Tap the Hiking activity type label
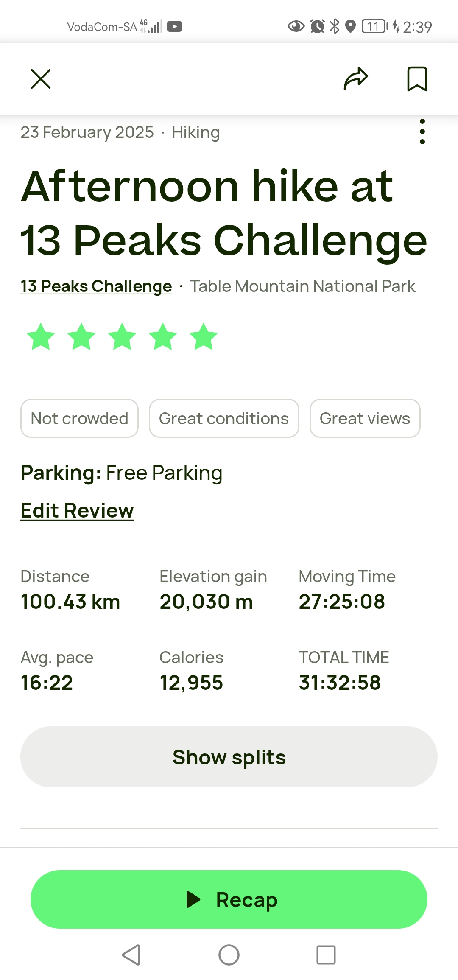The height and width of the screenshot is (980, 458). 195,132
